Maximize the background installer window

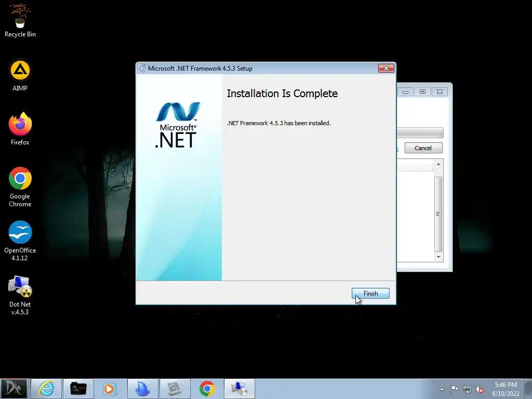pyautogui.click(x=422, y=92)
